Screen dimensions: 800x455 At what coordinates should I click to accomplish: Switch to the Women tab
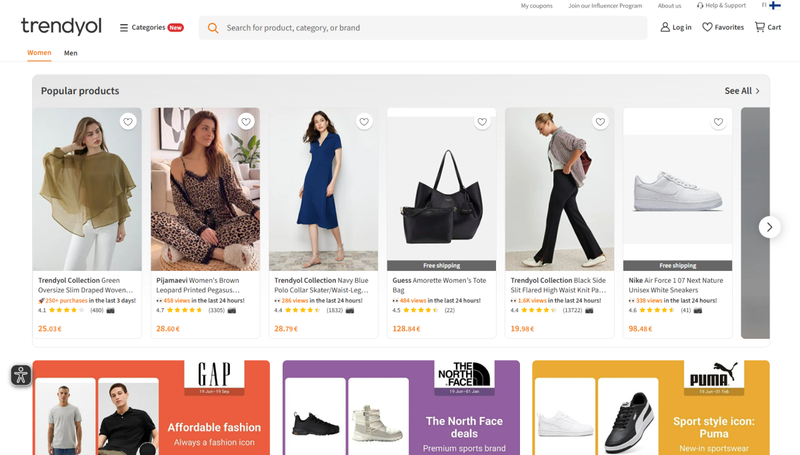(x=39, y=53)
